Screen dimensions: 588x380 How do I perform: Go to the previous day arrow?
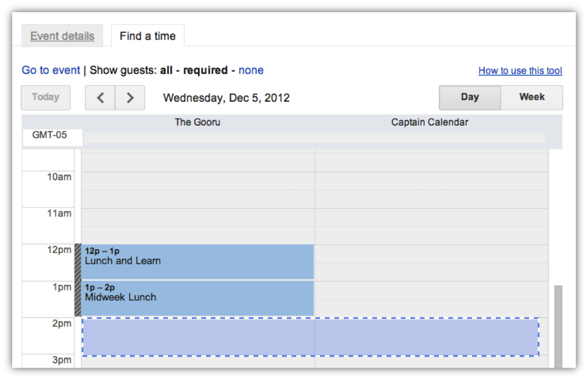100,98
